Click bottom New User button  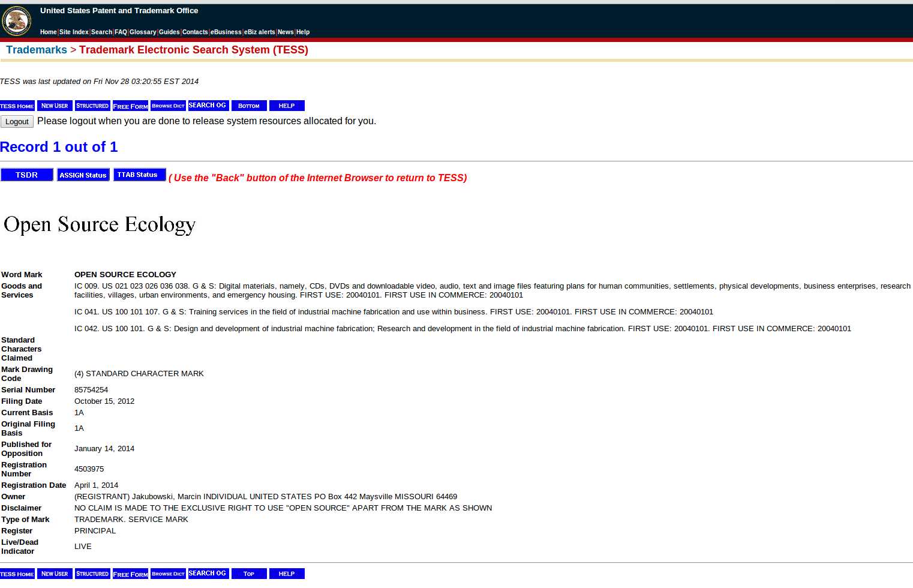(x=55, y=574)
